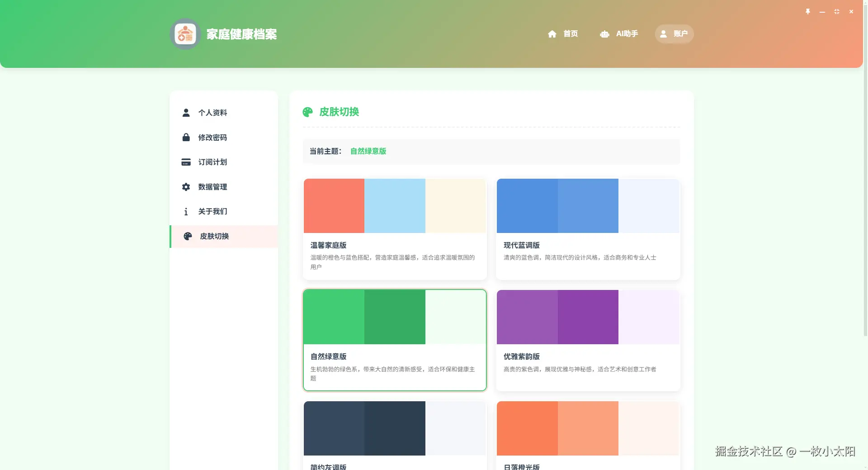Pin the window using the pin icon

(808, 12)
